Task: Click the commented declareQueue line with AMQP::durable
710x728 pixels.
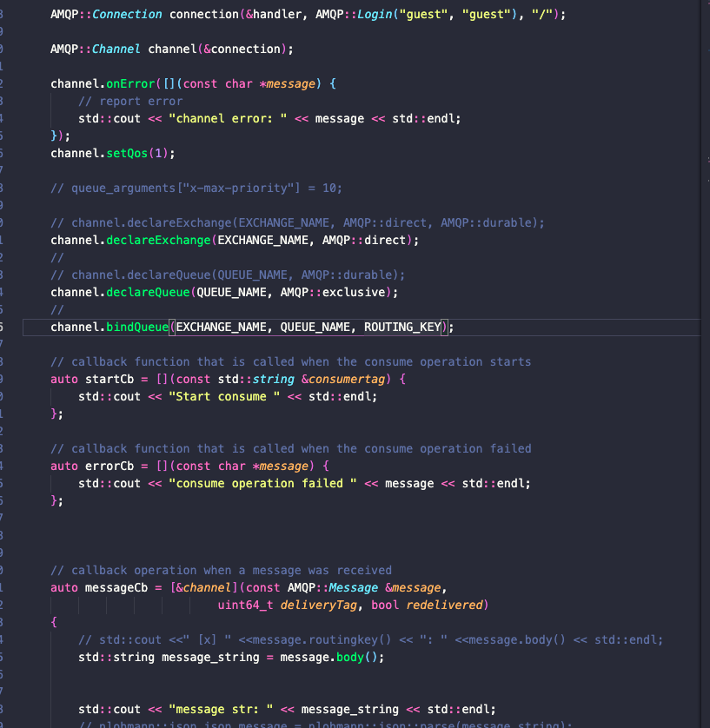Action: point(228,275)
